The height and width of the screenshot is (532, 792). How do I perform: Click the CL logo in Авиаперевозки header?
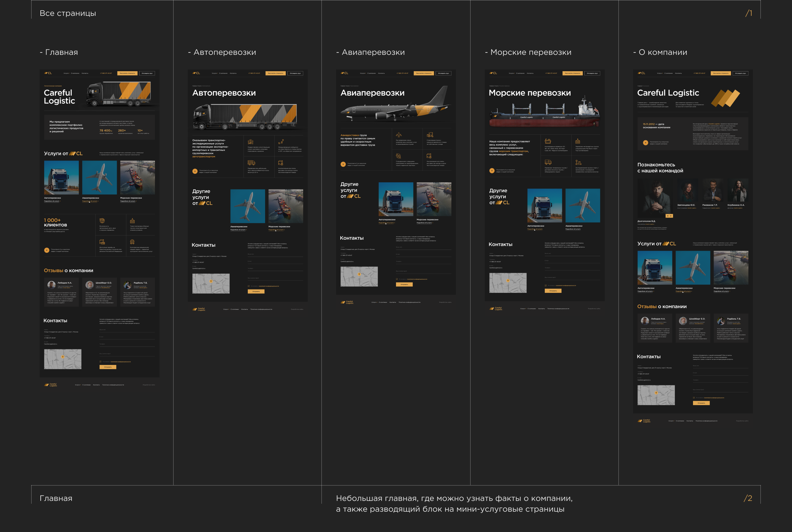[344, 73]
